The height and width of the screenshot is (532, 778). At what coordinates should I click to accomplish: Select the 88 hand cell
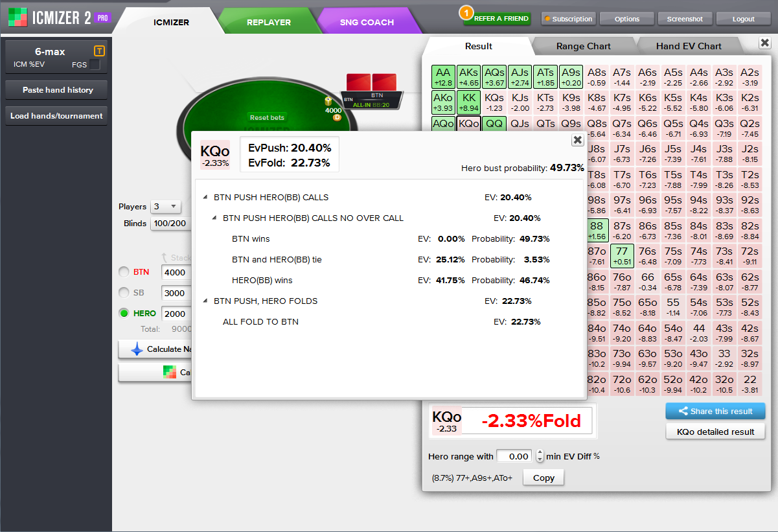[x=597, y=230]
